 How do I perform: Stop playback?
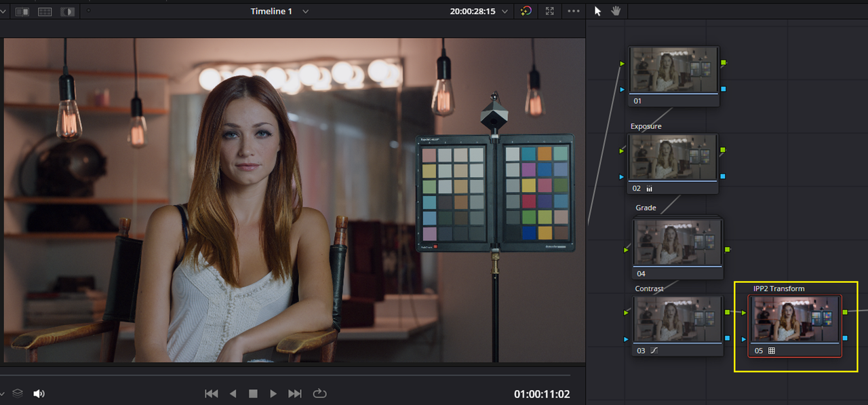pyautogui.click(x=253, y=393)
